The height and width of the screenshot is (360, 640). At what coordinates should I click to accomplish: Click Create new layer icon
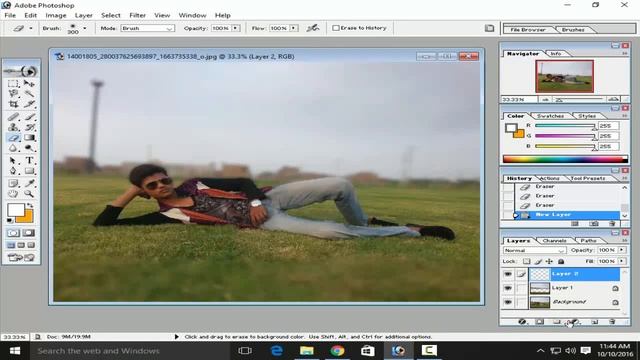pos(594,322)
